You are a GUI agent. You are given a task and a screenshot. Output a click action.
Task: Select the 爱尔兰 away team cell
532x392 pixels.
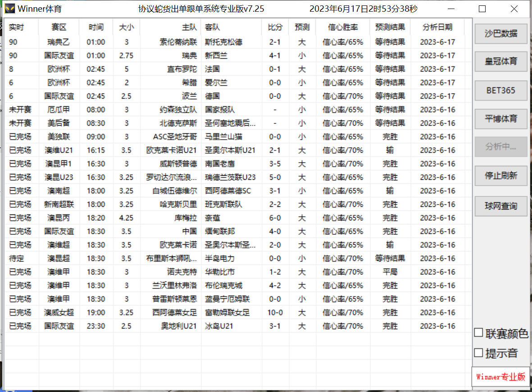(x=216, y=83)
